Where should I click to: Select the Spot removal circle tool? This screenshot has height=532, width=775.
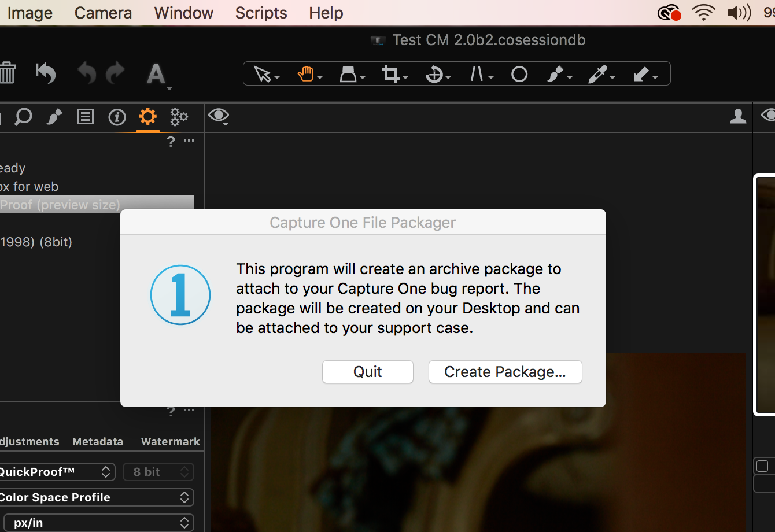pos(519,74)
